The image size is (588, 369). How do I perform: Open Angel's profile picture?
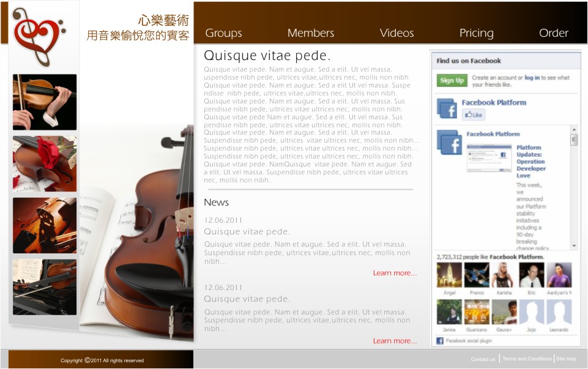(449, 275)
